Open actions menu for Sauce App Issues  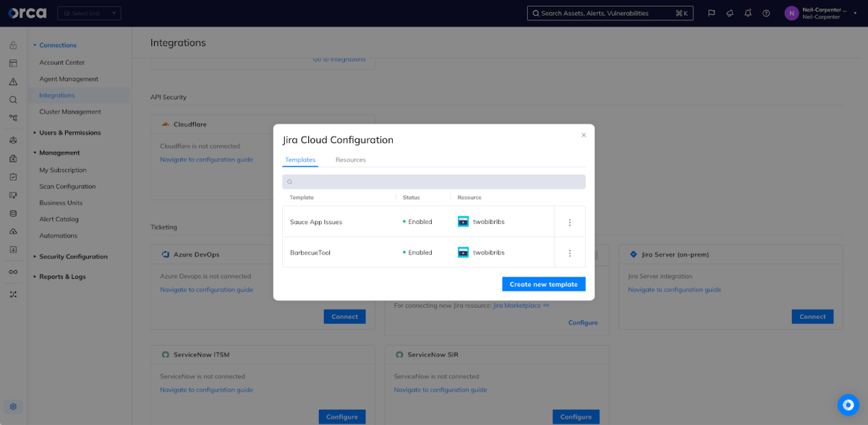[570, 222]
